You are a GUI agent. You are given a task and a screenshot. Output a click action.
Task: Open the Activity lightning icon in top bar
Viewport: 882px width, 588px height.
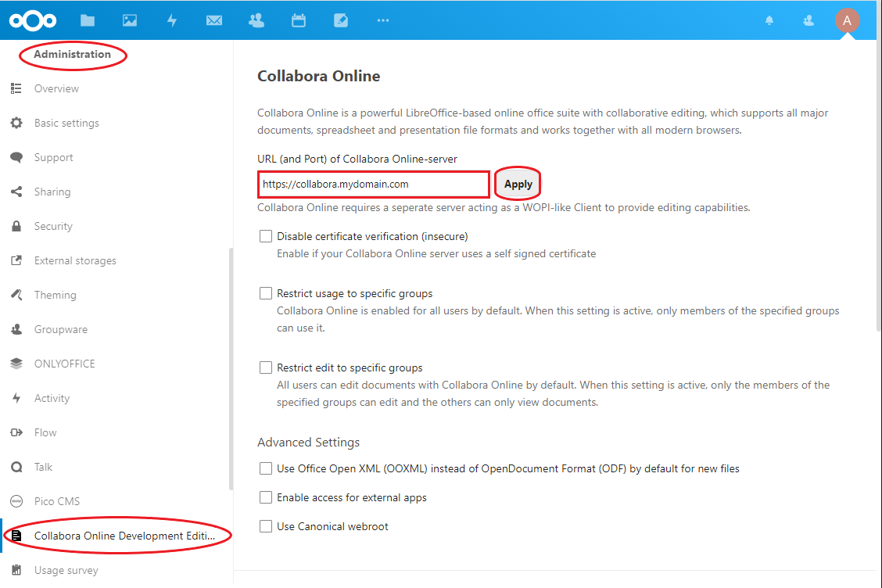(x=172, y=21)
